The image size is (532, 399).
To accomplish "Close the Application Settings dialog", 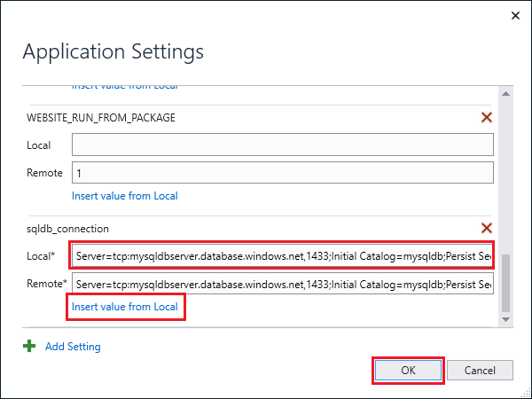I will pyautogui.click(x=515, y=16).
